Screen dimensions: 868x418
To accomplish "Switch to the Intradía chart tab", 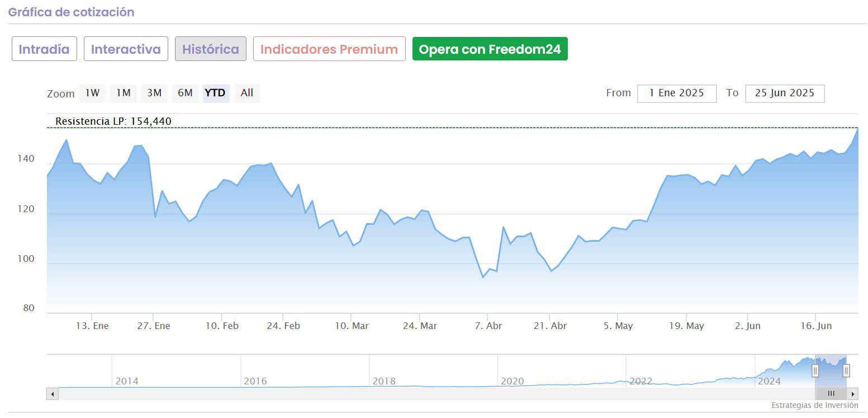I will pyautogui.click(x=44, y=49).
